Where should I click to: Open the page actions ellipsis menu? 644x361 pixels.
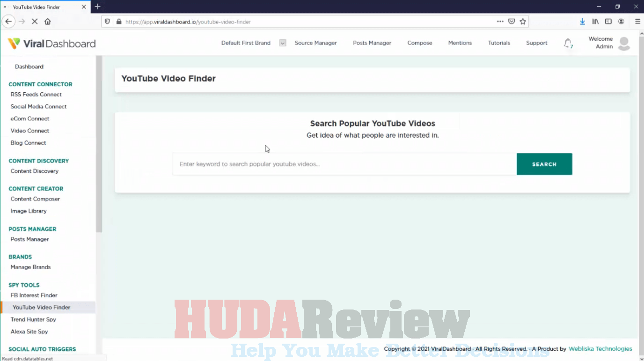tap(500, 22)
